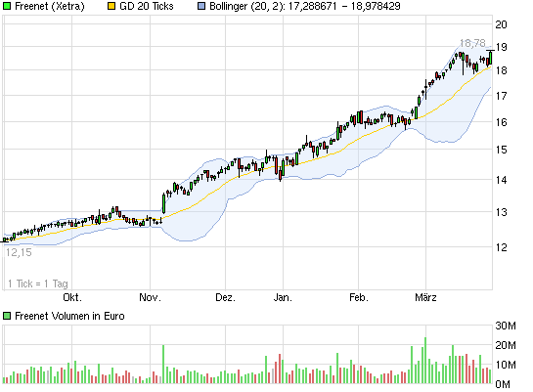
Task: Click the 10M volume axis label
Action: click(x=506, y=366)
